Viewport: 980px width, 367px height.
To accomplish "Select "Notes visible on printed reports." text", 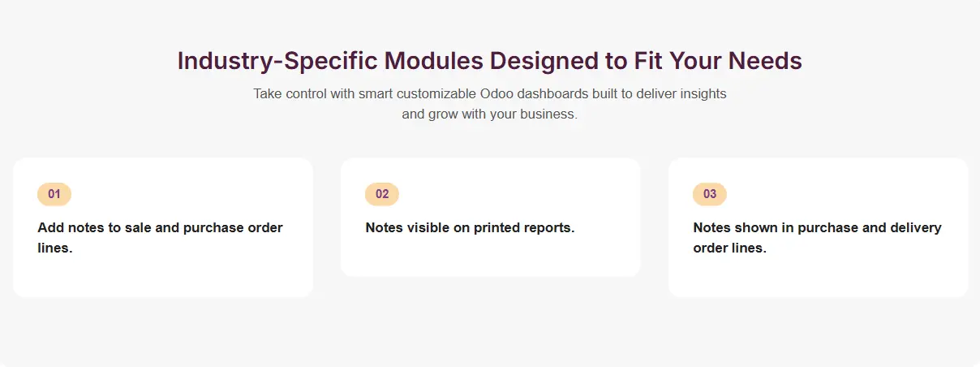I will click(470, 227).
